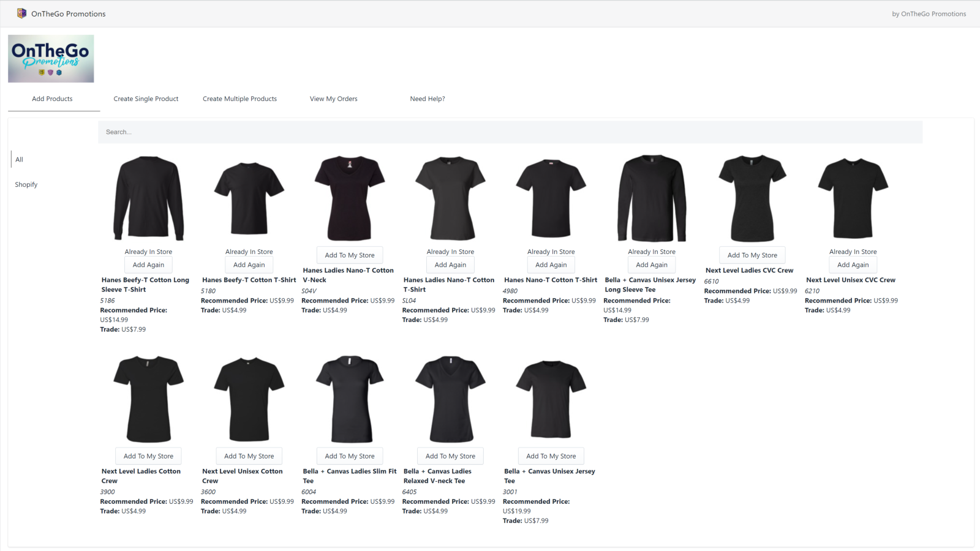Click the OnTheGo Promotions header title
Screen dimensions: 980x551
tap(69, 14)
